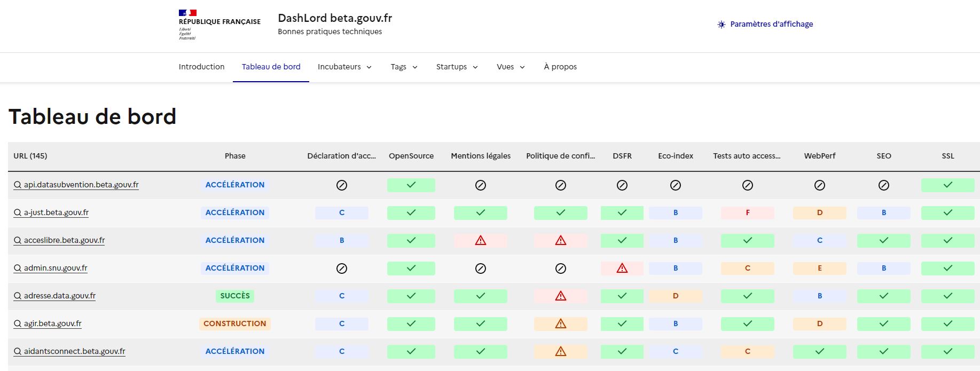This screenshot has height=371, width=980.
Task: Sort by the Mentions légales column header
Action: click(x=481, y=156)
